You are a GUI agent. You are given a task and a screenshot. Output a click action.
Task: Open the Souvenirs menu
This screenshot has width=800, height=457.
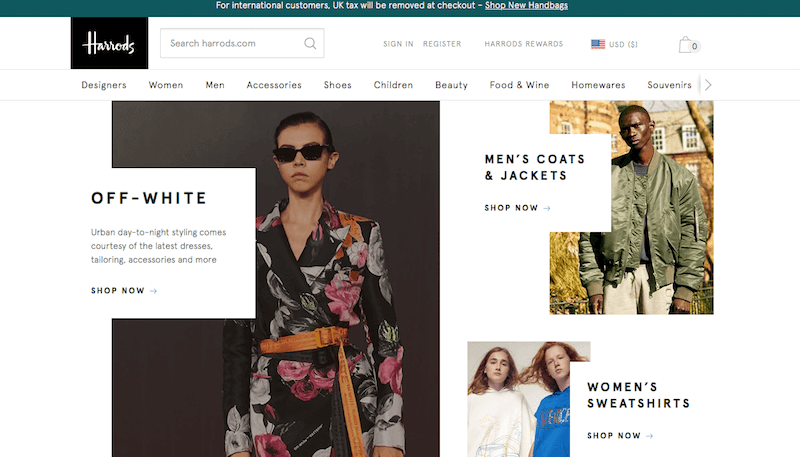669,85
